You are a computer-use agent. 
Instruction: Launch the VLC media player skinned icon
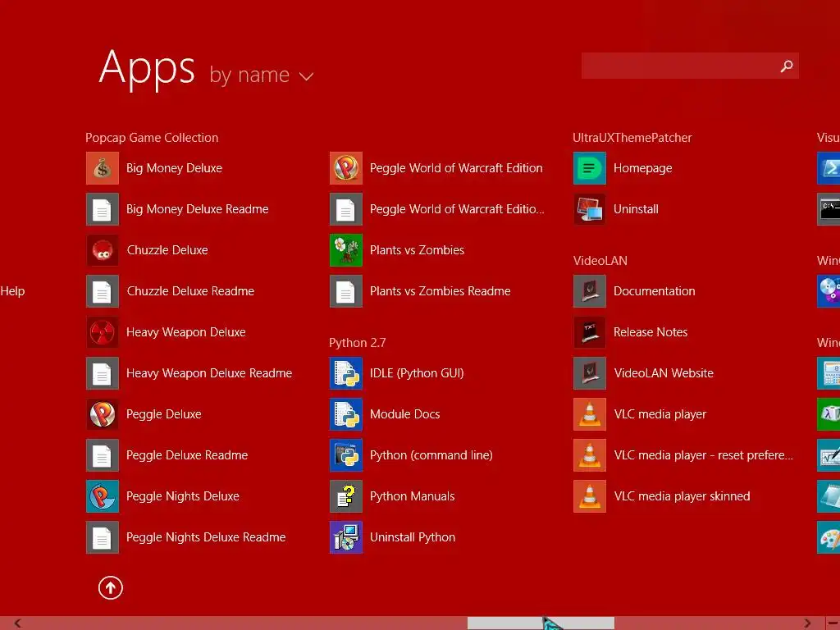coord(590,496)
